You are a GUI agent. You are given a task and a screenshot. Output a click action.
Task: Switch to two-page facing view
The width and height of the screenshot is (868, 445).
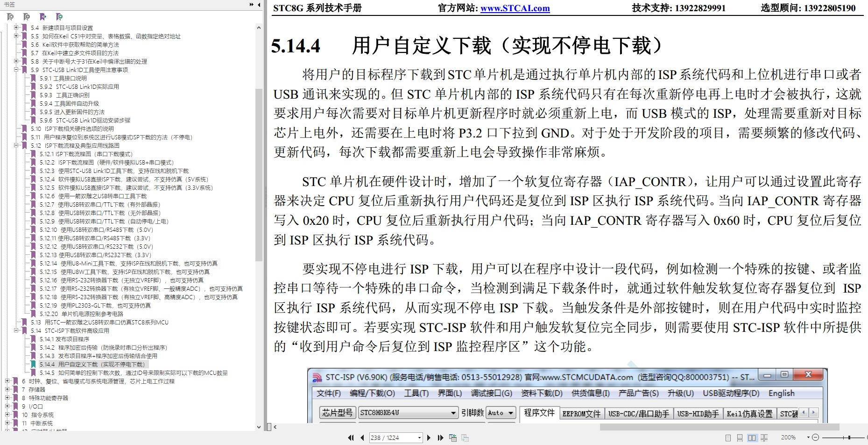click(752, 438)
